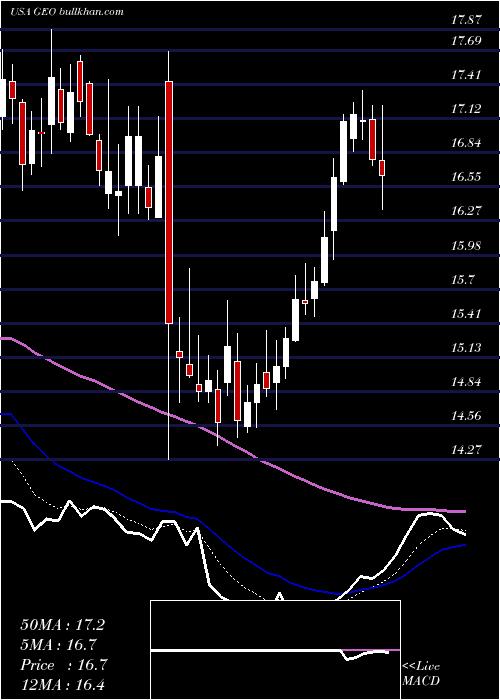Image resolution: width=500 pixels, height=700 pixels.
Task: Click the 16.84 price axis label
Action: (466, 143)
